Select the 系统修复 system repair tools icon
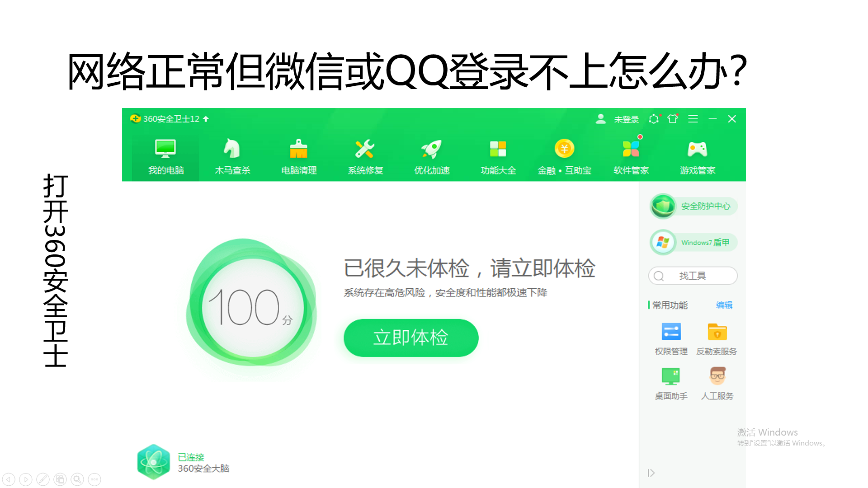The image size is (868, 488). 365,149
